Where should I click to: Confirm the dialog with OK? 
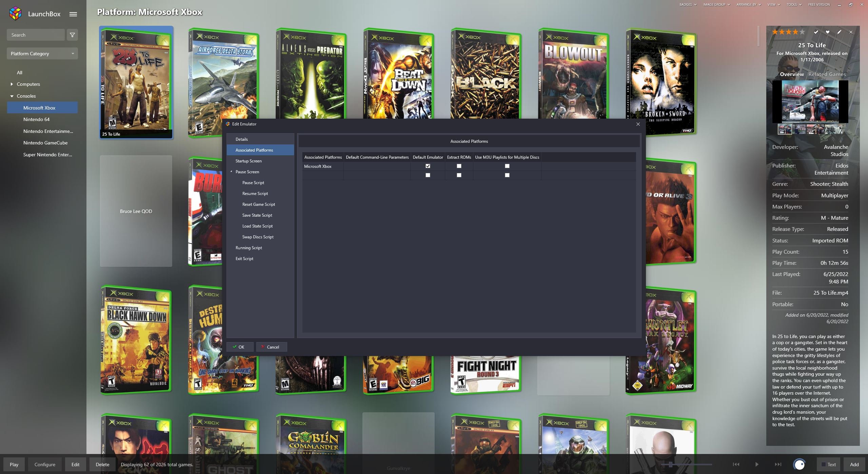pyautogui.click(x=240, y=347)
